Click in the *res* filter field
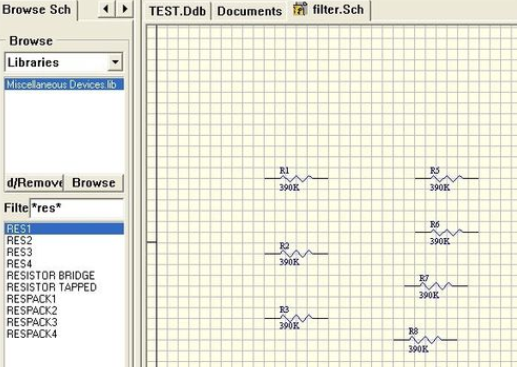 [76, 208]
